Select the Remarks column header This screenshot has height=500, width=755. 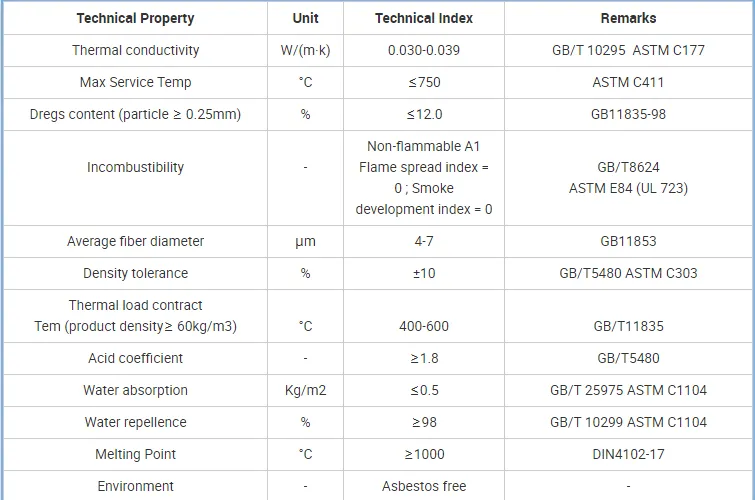click(628, 18)
